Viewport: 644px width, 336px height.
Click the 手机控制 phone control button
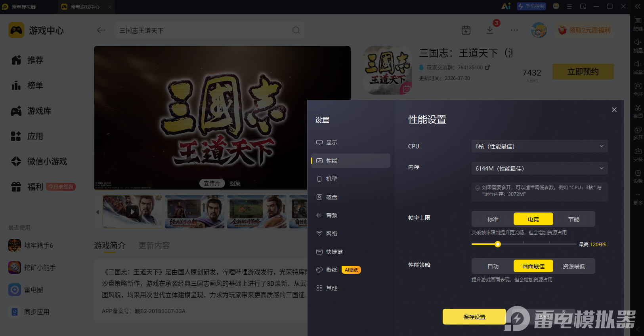[x=531, y=6]
